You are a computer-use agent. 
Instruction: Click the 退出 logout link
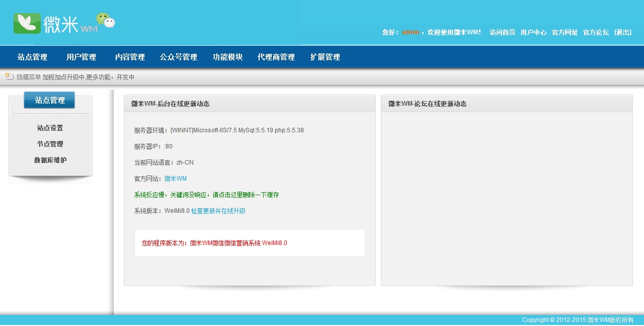[x=623, y=32]
